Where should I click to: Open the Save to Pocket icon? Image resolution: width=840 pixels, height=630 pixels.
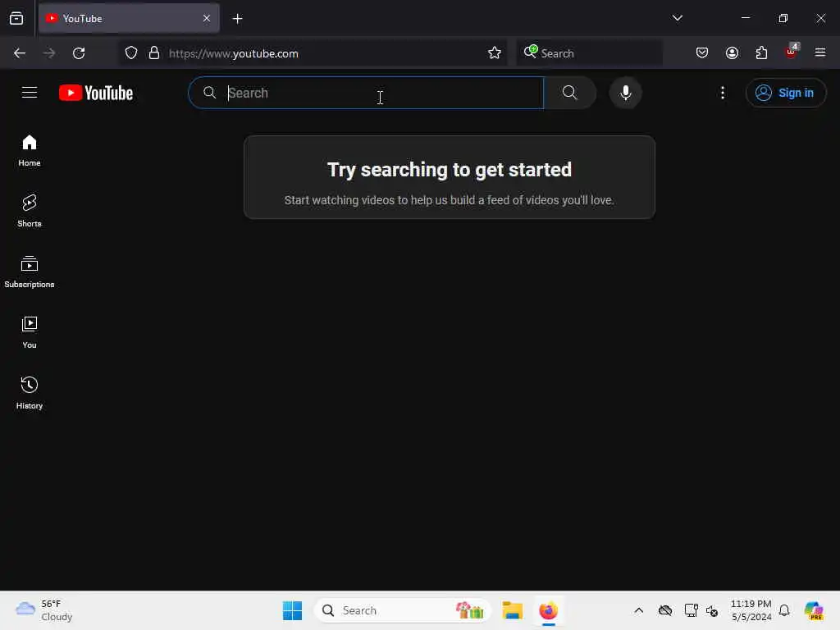tap(702, 53)
